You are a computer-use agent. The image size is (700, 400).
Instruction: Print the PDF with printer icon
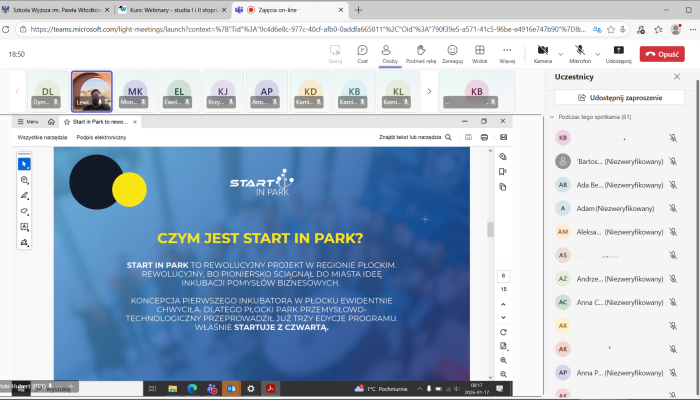[484, 138]
